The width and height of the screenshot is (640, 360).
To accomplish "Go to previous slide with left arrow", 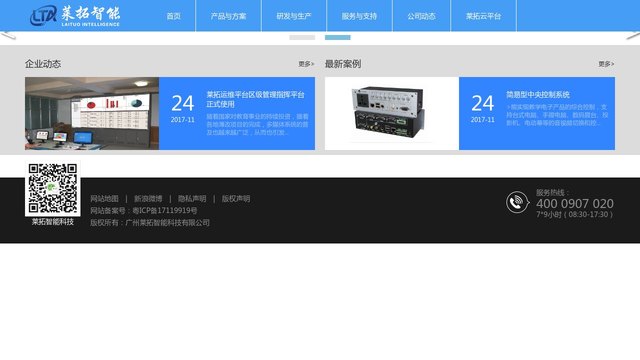I will point(8,36).
